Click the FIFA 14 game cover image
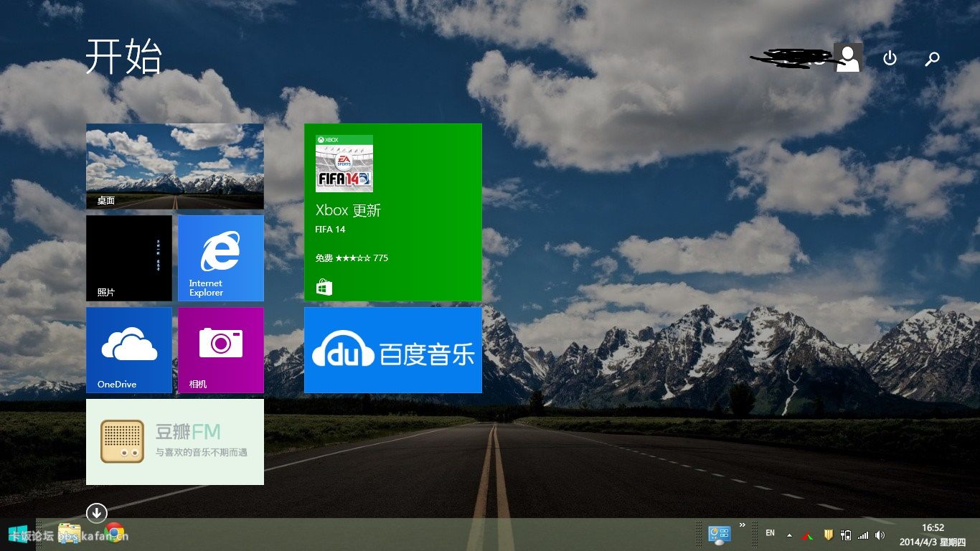 [x=344, y=164]
